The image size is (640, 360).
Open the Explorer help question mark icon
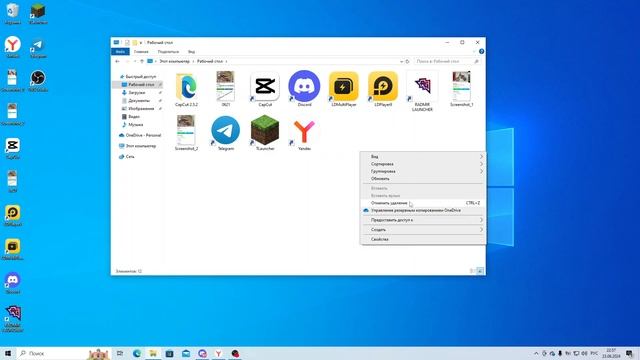(x=481, y=51)
